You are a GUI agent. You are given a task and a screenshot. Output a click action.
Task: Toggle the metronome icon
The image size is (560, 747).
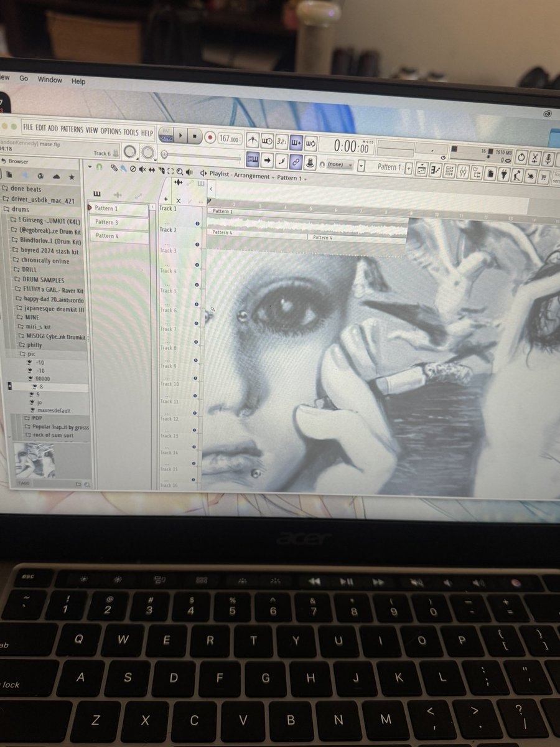click(253, 141)
